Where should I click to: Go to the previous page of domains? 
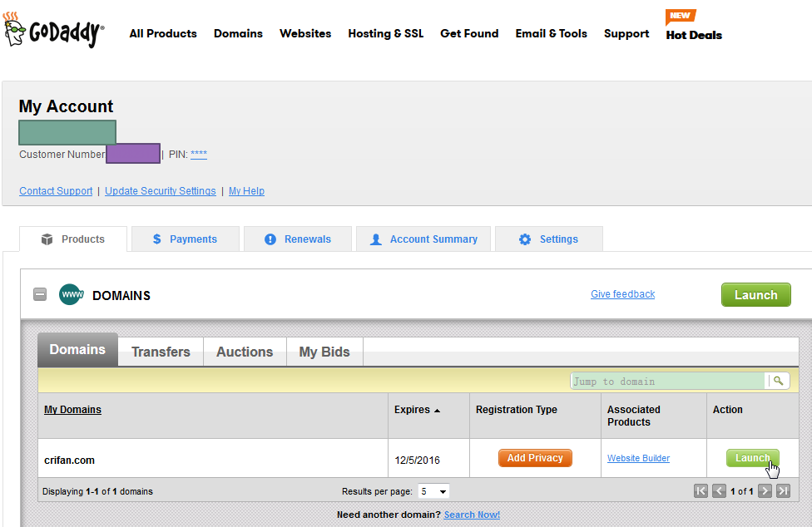[x=719, y=490]
